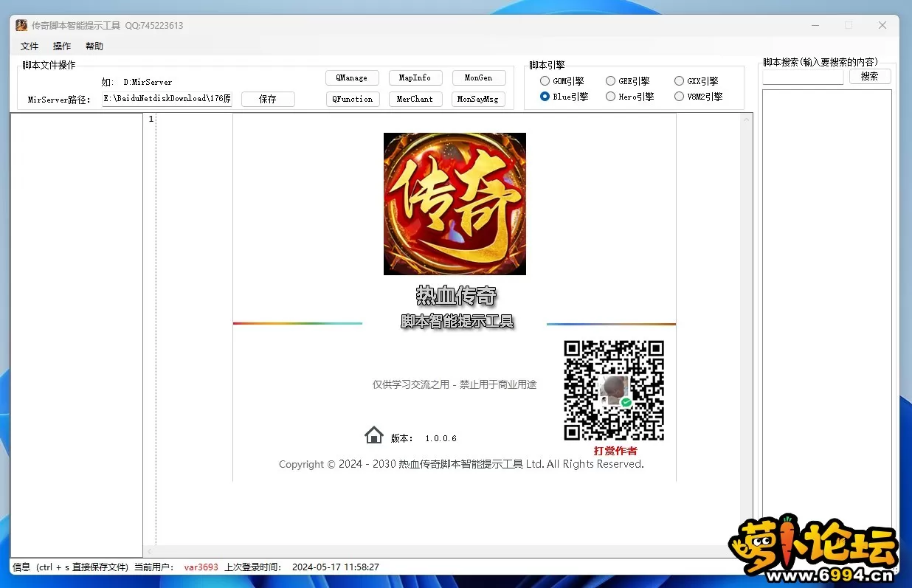Image resolution: width=912 pixels, height=588 pixels.
Task: Switch to the Hero引擎 engine
Action: pos(611,97)
